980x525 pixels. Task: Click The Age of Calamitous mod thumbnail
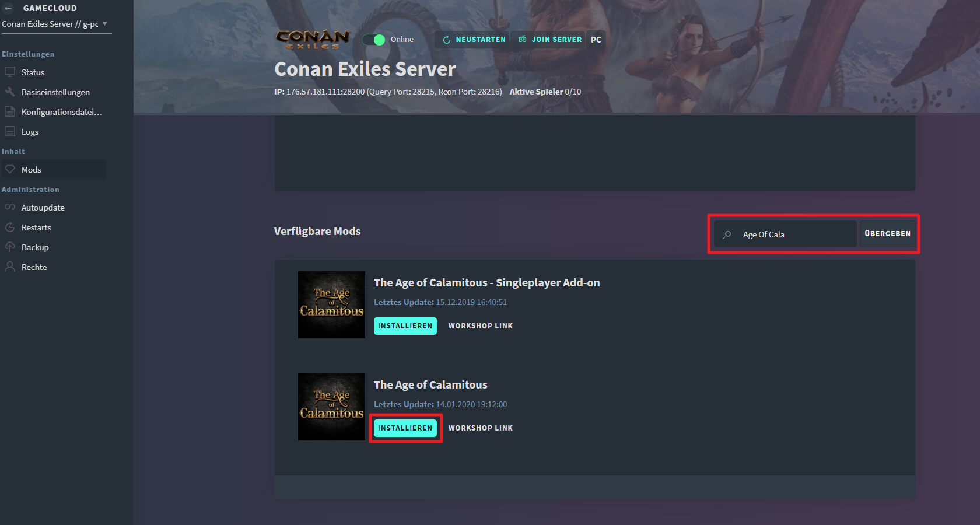point(331,407)
